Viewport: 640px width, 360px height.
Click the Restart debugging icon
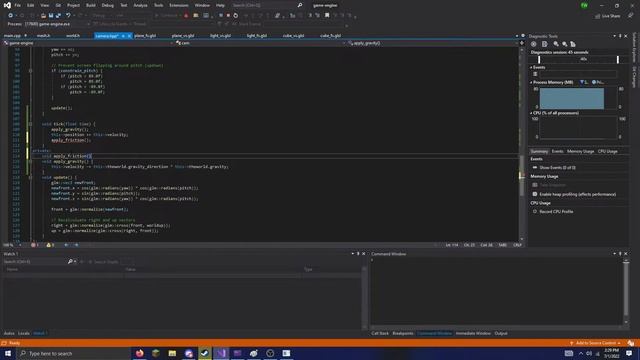[x=236, y=16]
